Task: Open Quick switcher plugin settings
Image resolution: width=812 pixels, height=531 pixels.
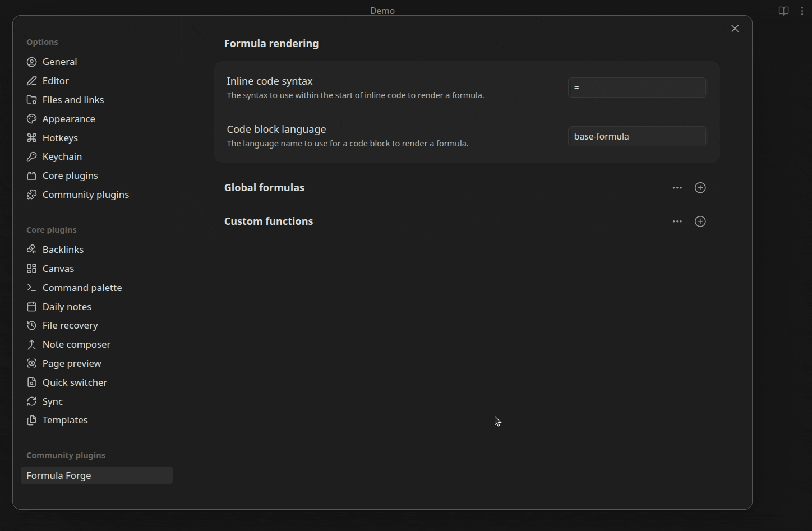Action: 96,382
